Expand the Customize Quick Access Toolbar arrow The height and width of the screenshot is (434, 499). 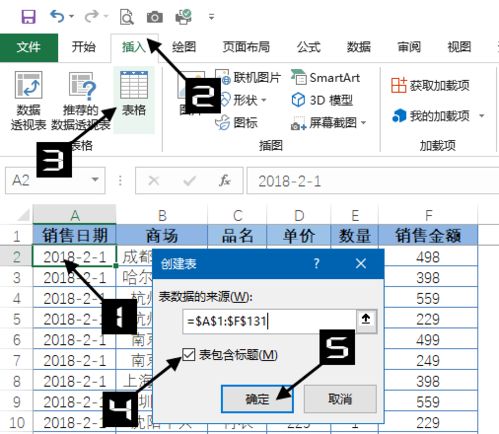coord(211,16)
